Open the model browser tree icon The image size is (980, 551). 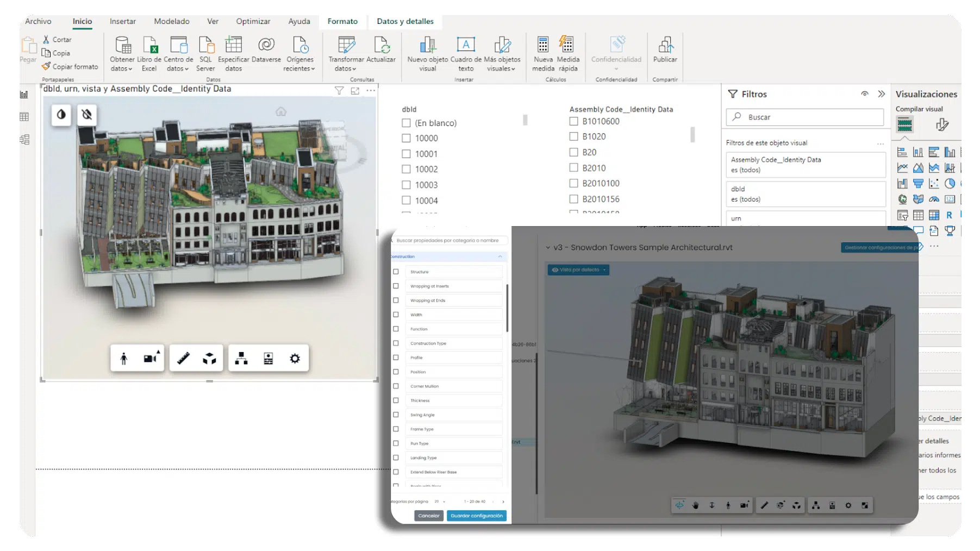241,359
